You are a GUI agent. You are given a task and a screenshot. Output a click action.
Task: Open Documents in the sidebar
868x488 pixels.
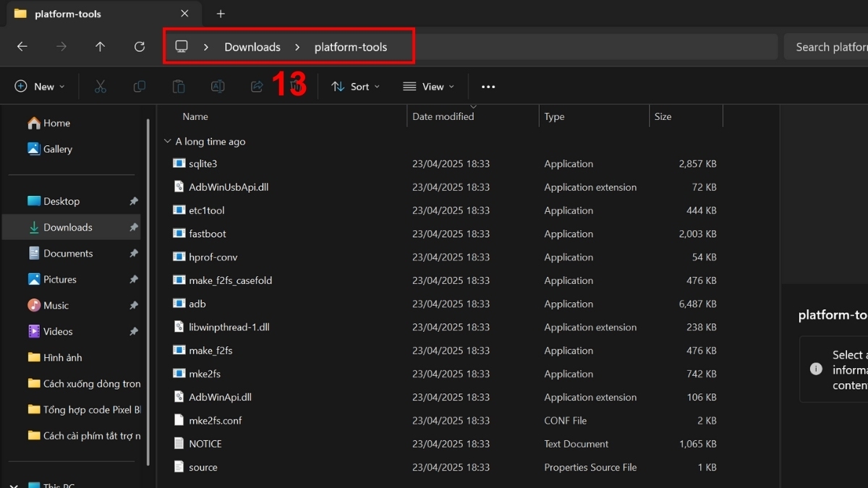coord(68,253)
